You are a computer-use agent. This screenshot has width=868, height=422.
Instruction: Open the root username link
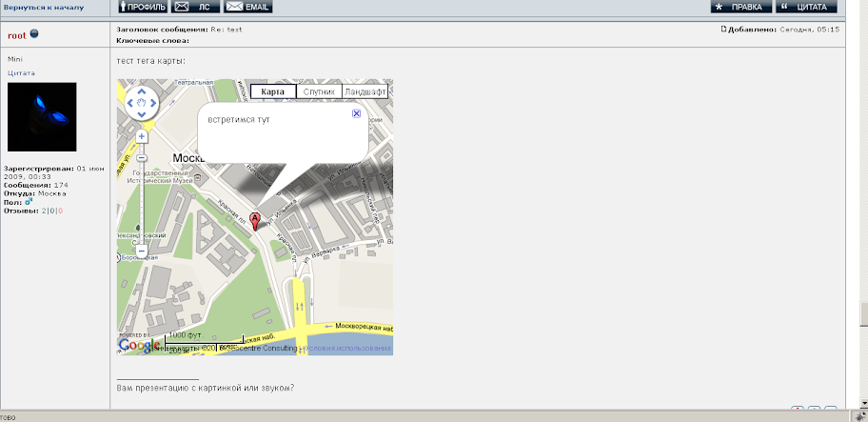tap(17, 35)
